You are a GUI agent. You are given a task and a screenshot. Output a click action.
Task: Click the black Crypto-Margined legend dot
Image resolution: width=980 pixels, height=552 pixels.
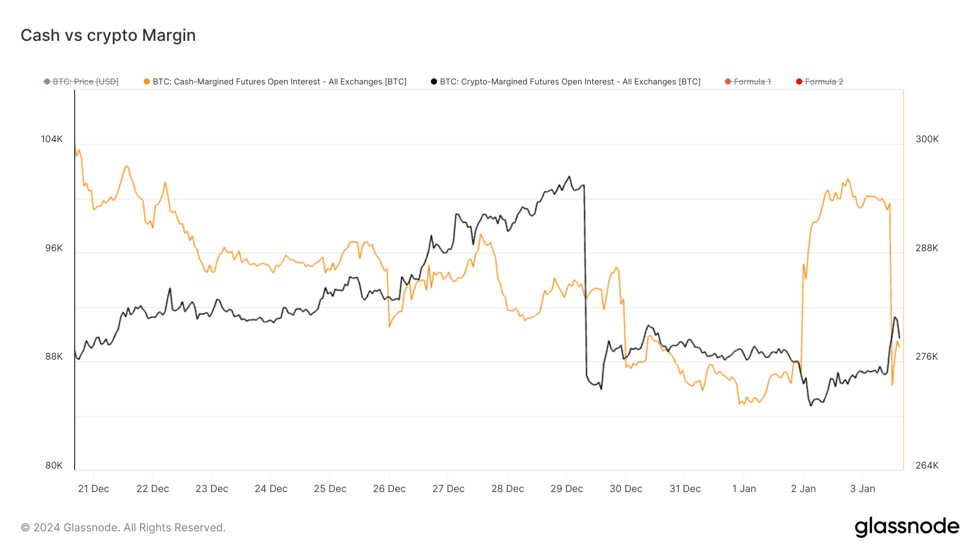click(x=433, y=81)
